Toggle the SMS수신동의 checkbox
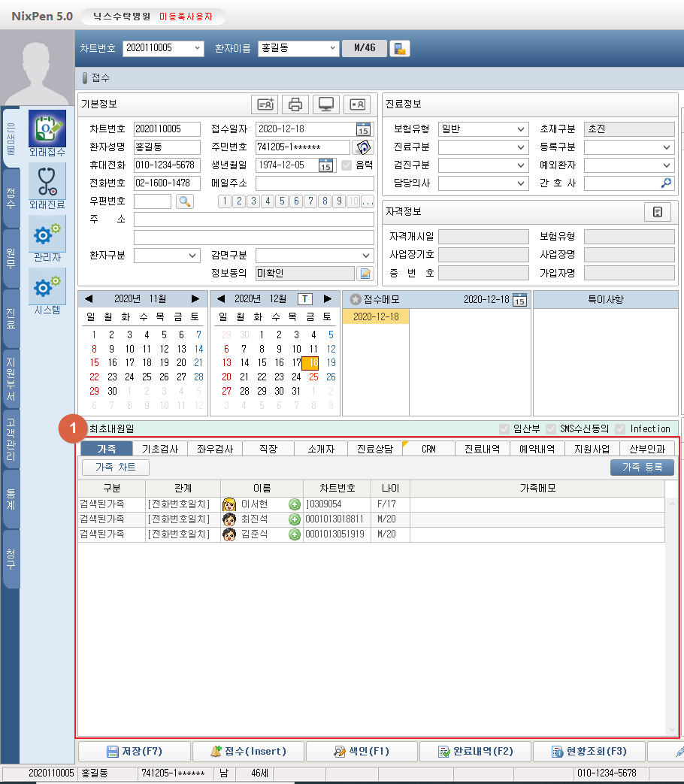The height and width of the screenshot is (784, 684). pos(551,428)
